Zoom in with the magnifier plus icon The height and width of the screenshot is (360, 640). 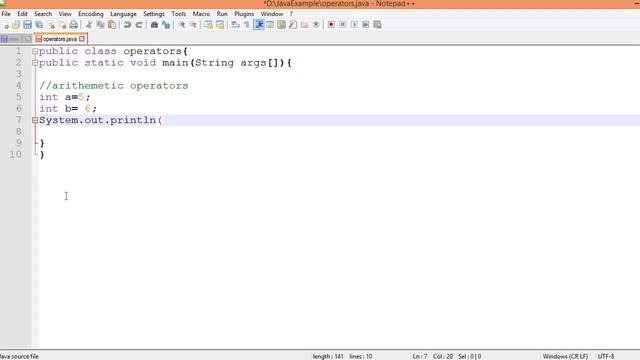[182, 25]
